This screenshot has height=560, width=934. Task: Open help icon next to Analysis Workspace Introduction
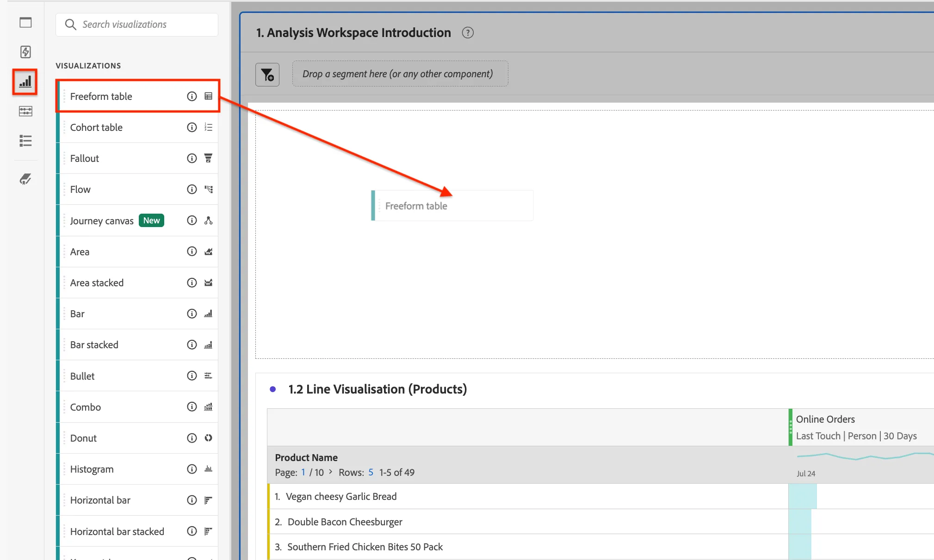tap(468, 33)
